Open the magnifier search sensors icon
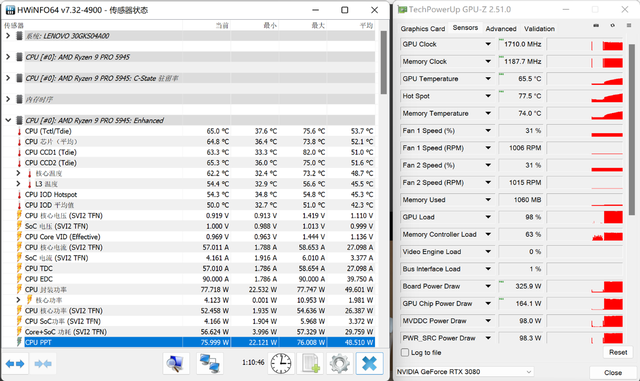This screenshot has height=381, width=640. coord(176,363)
